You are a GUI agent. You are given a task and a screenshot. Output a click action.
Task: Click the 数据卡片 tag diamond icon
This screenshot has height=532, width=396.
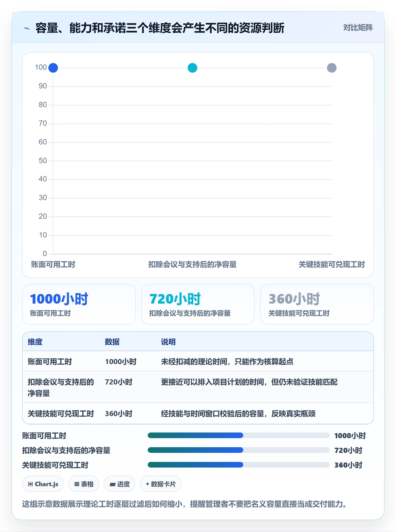(147, 484)
